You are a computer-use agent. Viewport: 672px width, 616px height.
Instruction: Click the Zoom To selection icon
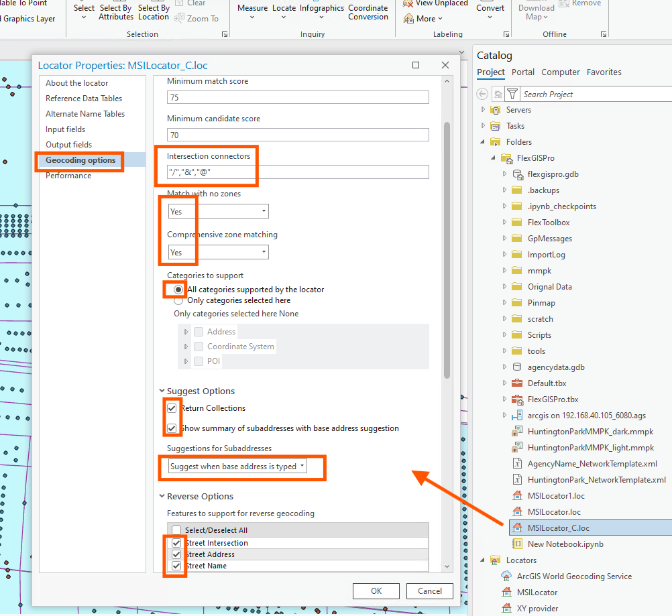[x=180, y=18]
